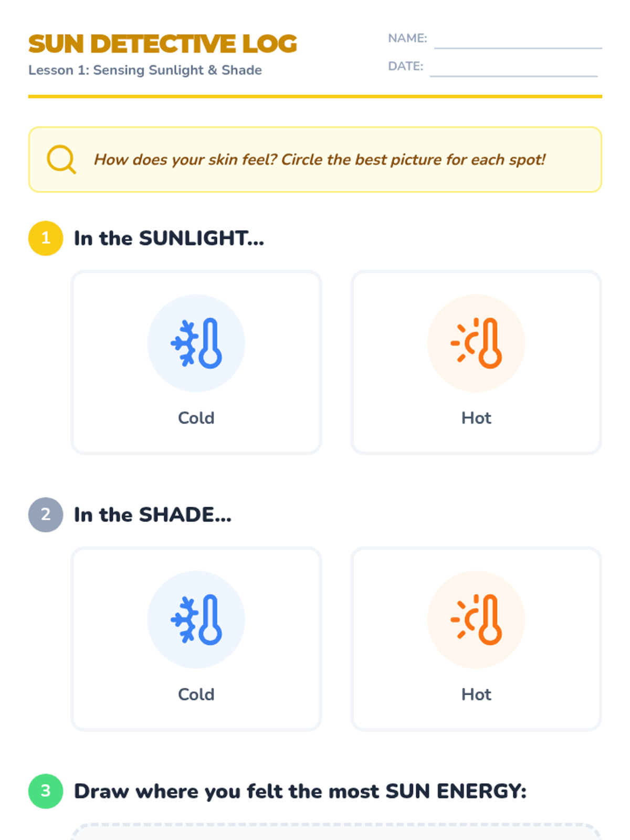Click the magnifying glass icon in instruction banner

[x=61, y=159]
